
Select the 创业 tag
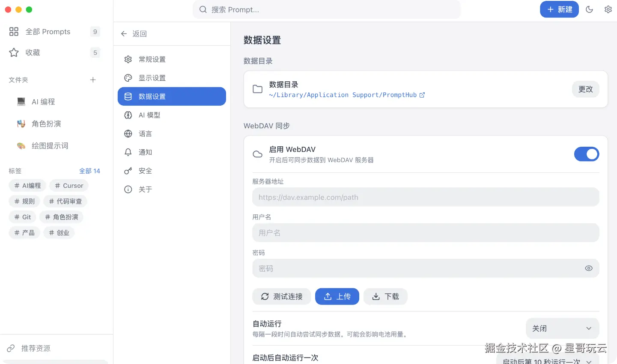[x=59, y=233]
